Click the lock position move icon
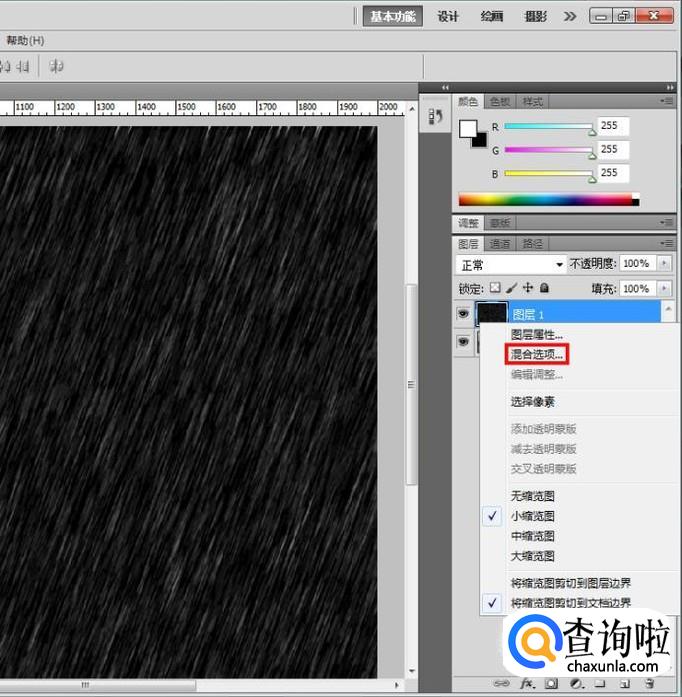 (x=528, y=288)
